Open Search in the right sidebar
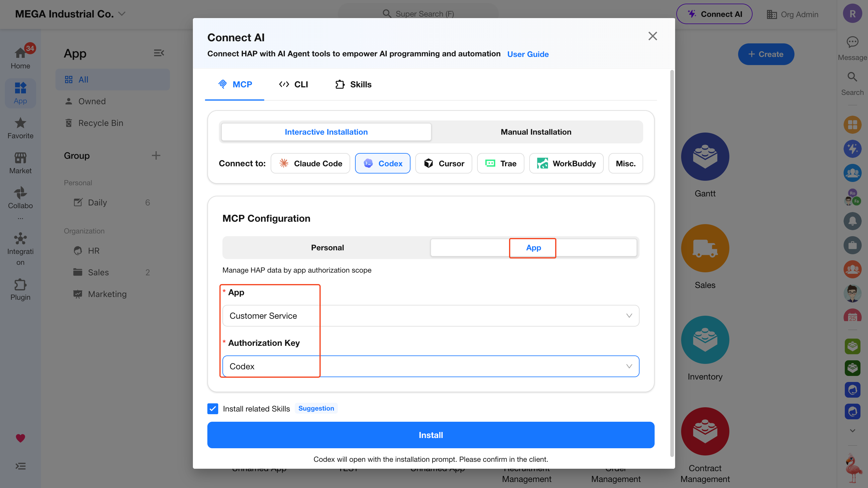This screenshot has width=868, height=488. pyautogui.click(x=852, y=84)
